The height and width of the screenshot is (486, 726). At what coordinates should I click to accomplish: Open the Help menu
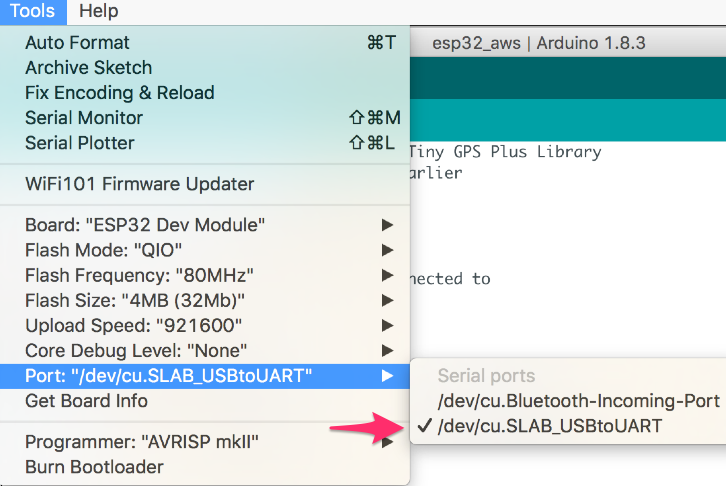click(99, 11)
